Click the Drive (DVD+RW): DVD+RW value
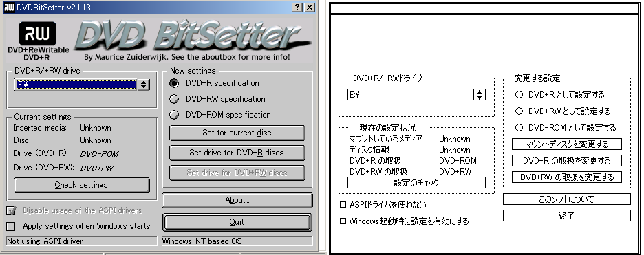Viewport: 644px width, 255px height. (97, 168)
